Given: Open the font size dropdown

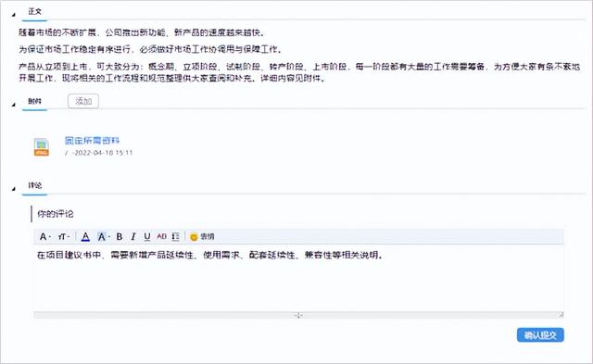Looking at the screenshot, I should click(x=63, y=236).
